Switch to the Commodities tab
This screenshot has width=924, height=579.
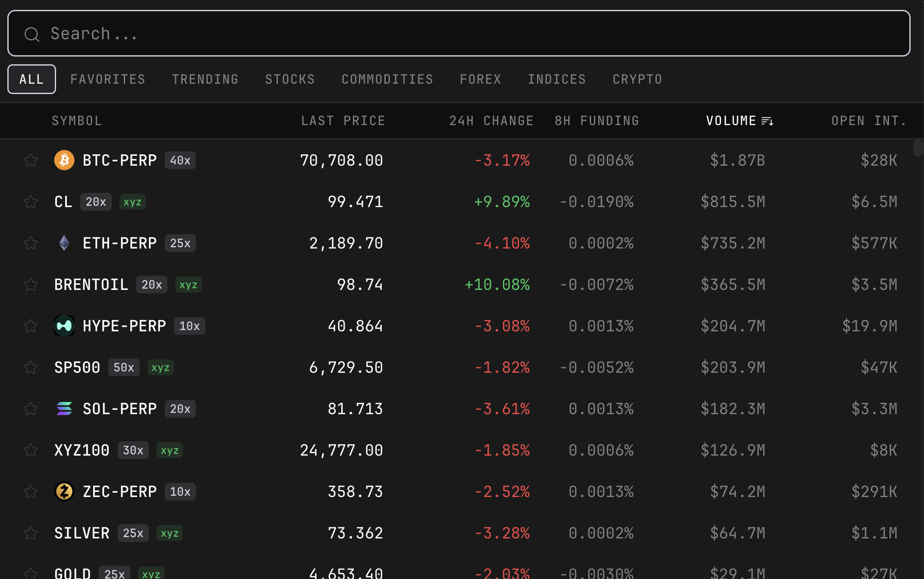click(387, 79)
